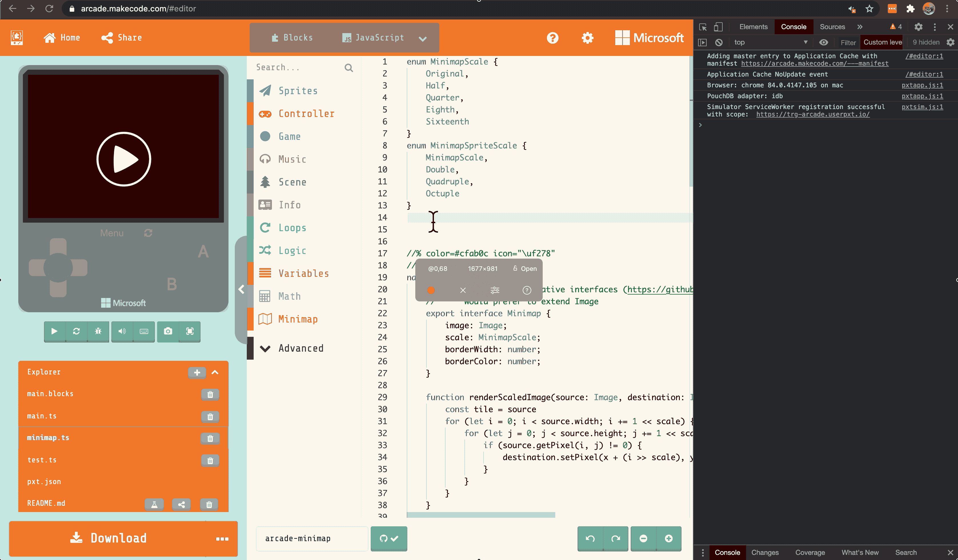Go to Home in the MakeCode header

(x=62, y=38)
